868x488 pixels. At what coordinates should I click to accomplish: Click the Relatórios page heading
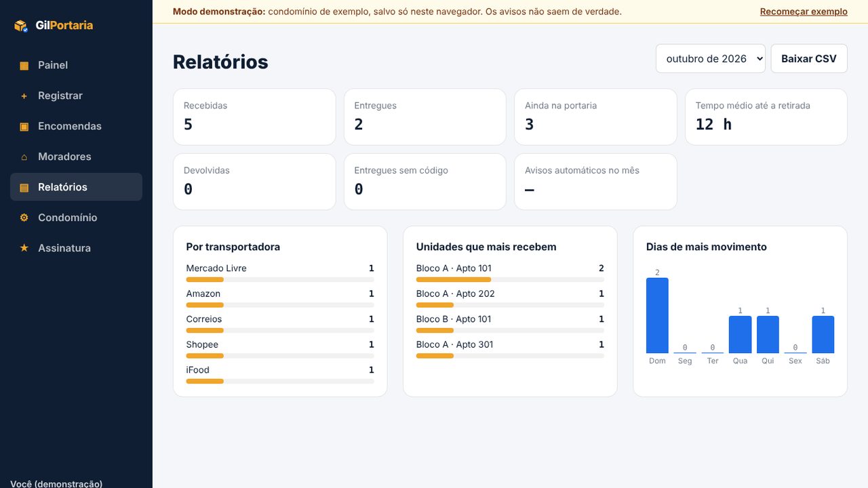point(220,62)
